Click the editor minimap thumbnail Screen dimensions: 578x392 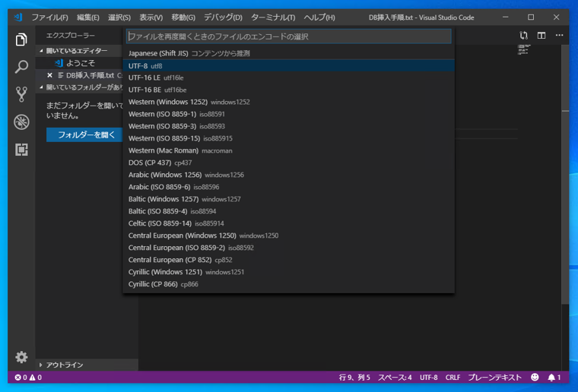pos(524,49)
